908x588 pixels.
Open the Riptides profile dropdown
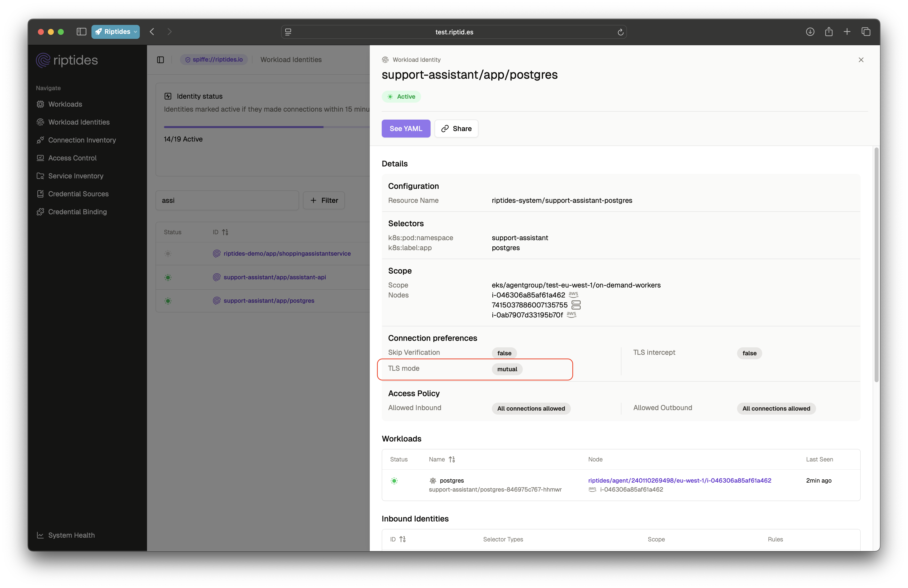116,32
